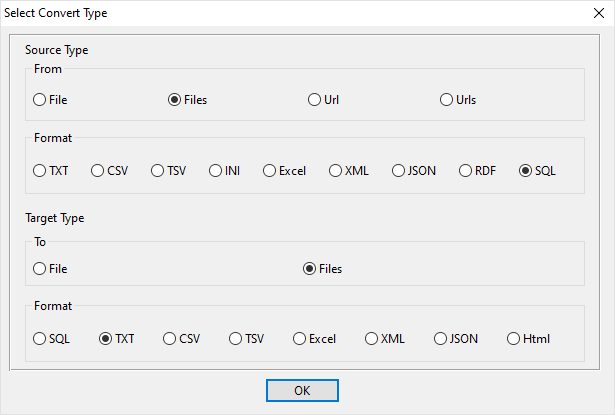
Task: Select Urls as source From option
Action: coord(447,100)
